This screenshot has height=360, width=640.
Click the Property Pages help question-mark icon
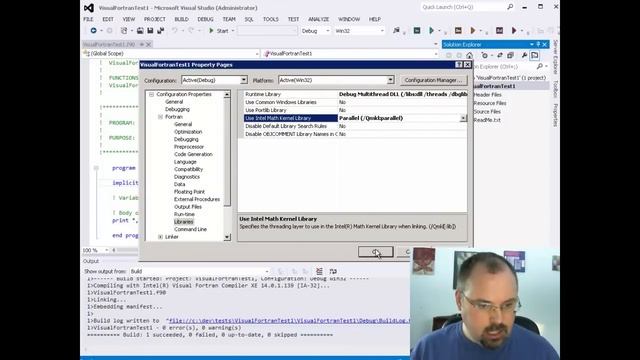pos(459,64)
